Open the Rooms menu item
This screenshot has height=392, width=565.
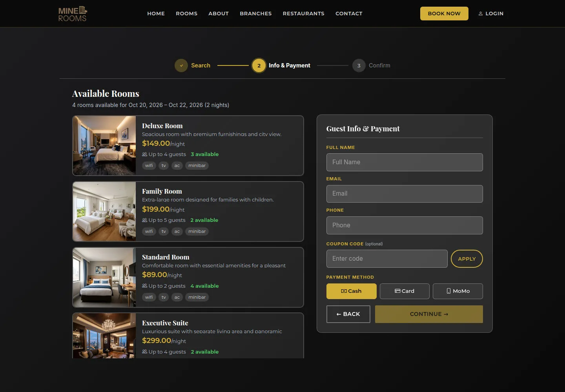coord(187,13)
